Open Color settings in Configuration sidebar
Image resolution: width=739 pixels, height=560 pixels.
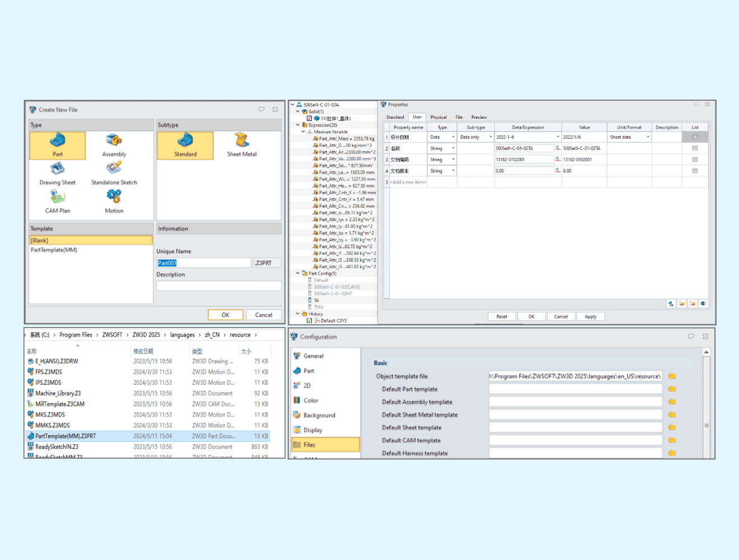(311, 400)
